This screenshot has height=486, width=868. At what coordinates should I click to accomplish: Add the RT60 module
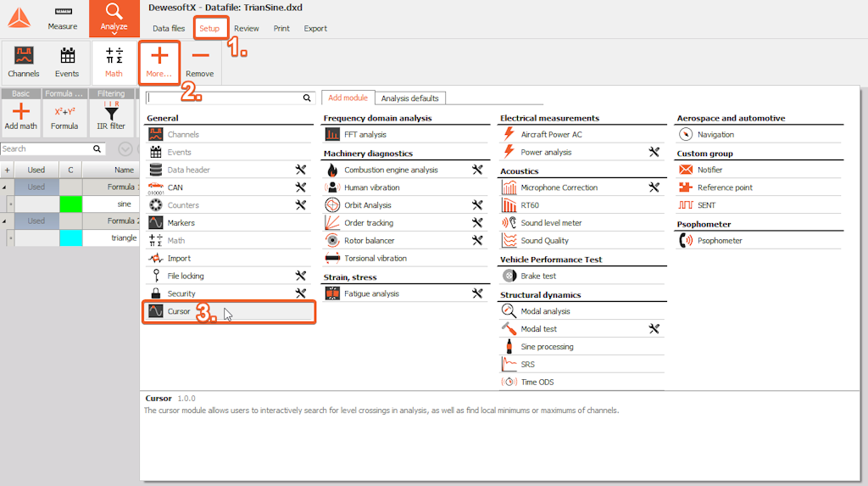point(582,205)
